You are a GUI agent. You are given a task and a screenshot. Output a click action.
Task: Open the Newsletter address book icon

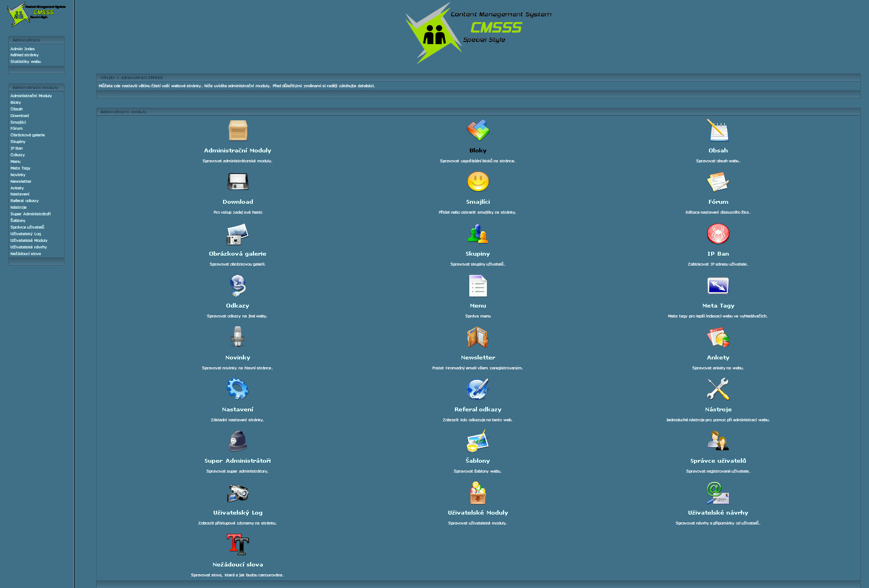[x=478, y=337]
